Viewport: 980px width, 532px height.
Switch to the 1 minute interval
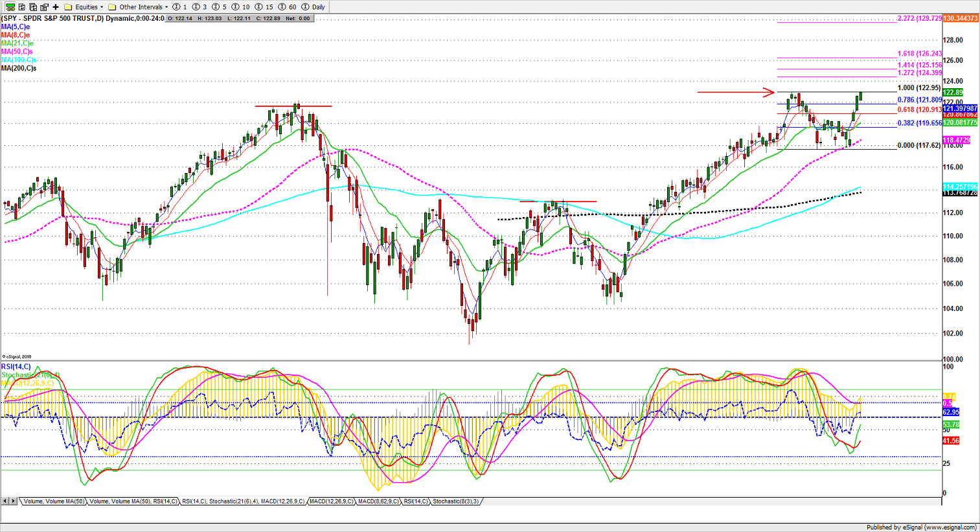click(180, 7)
